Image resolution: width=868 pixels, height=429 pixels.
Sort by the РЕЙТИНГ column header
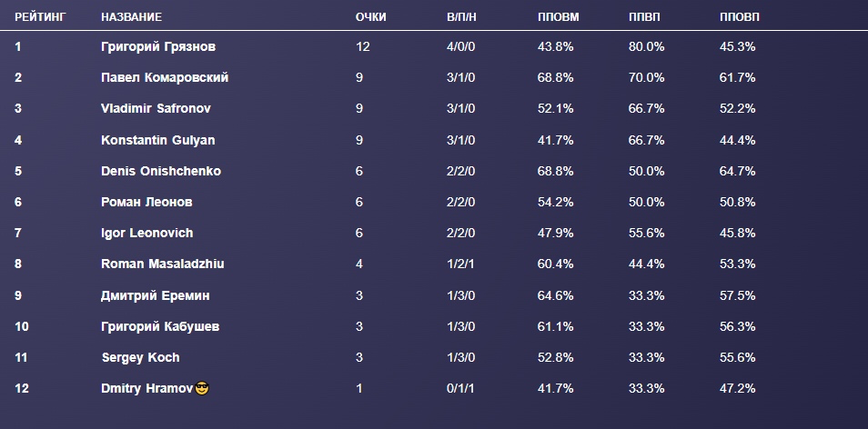40,17
